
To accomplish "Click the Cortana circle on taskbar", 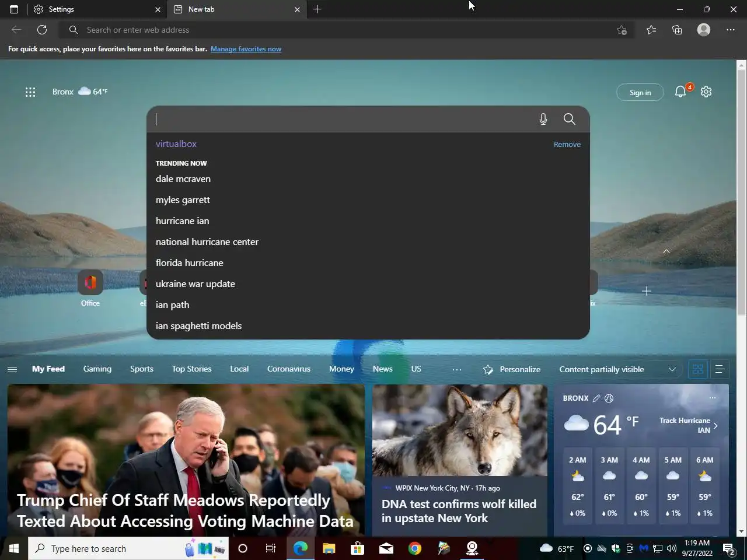I will coord(243,548).
